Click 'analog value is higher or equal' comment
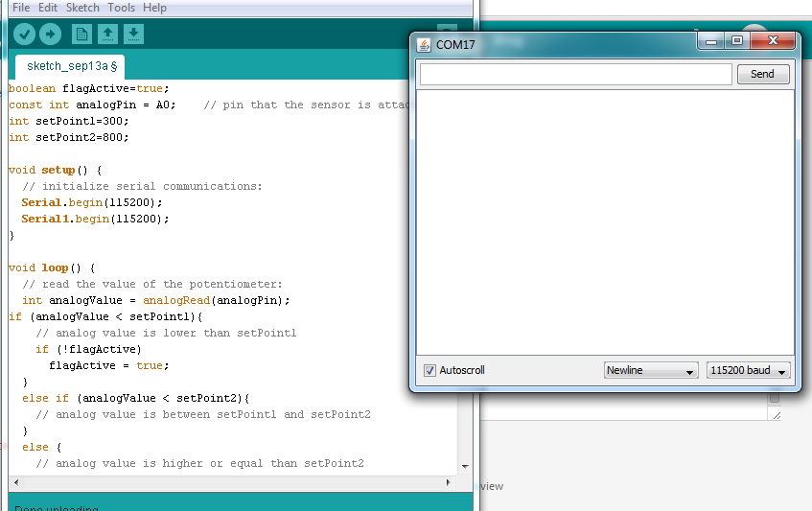812x511 pixels. (x=200, y=463)
